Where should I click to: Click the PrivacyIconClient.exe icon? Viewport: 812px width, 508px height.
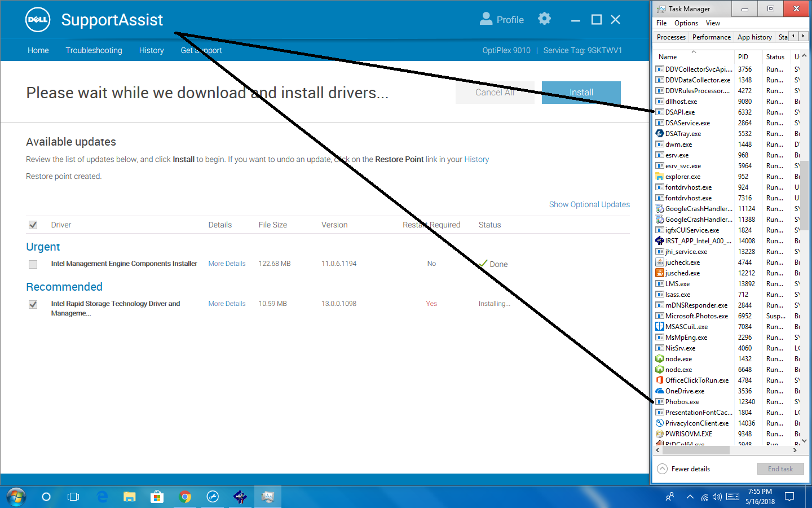[659, 423]
